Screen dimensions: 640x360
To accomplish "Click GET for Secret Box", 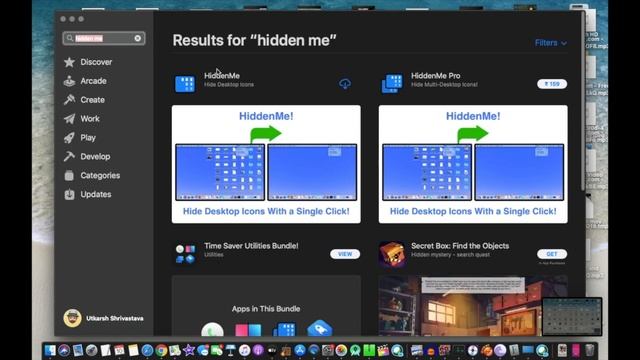I will coord(552,254).
